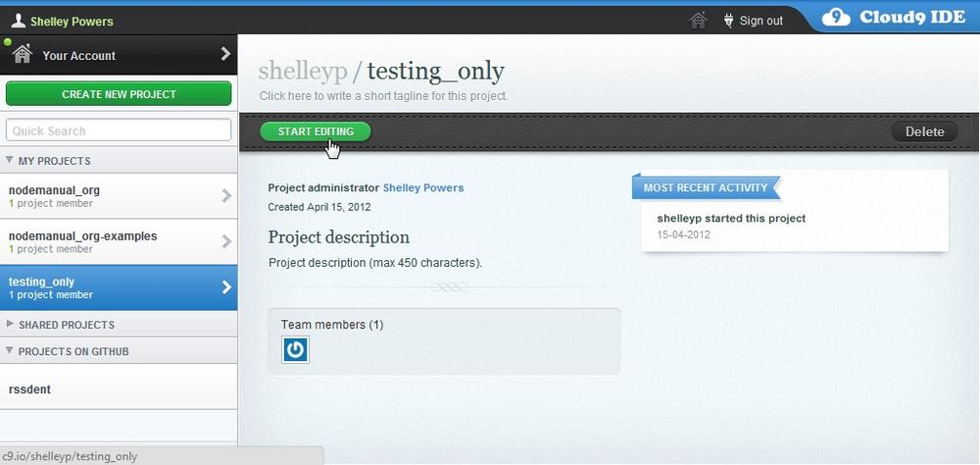The image size is (980, 465).
Task: Click CREATE NEW PROJECT button
Action: pos(119,94)
